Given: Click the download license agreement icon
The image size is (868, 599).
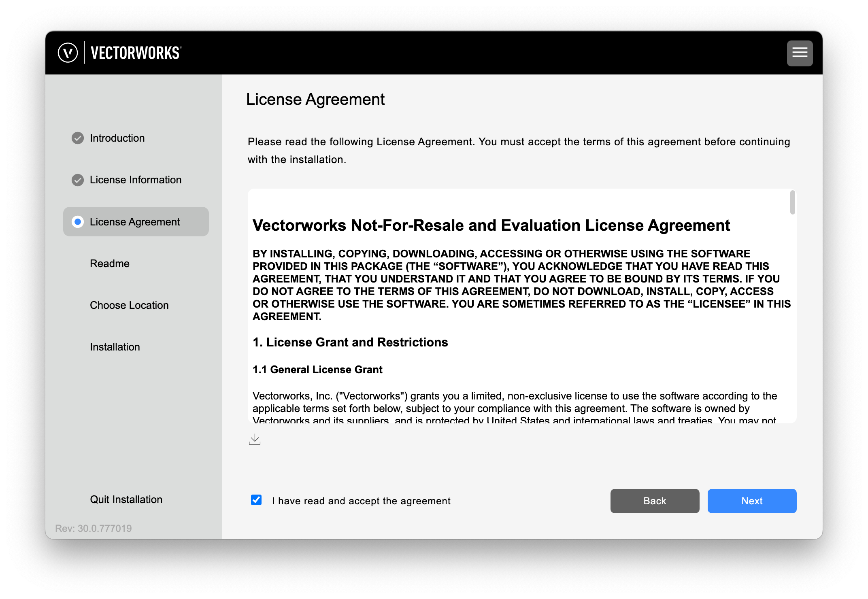Looking at the screenshot, I should coord(255,440).
